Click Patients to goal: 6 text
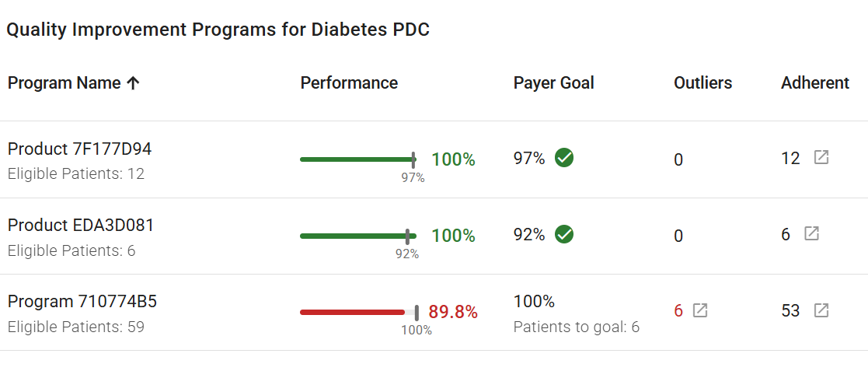 tap(577, 327)
